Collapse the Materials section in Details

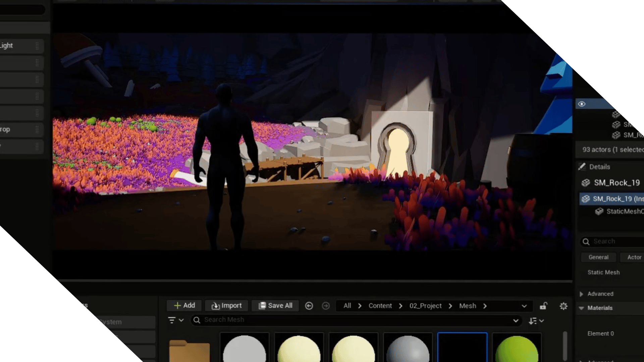pyautogui.click(x=582, y=308)
